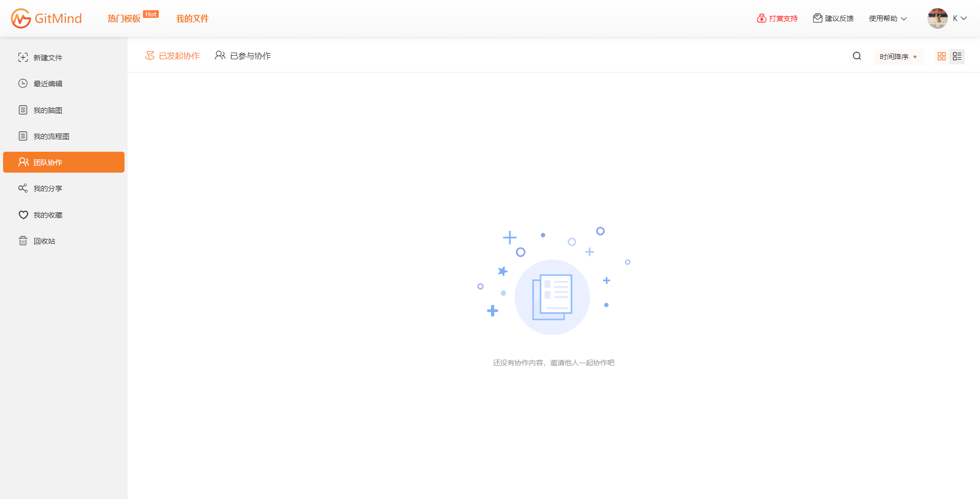This screenshot has width=980, height=499.
Task: Click the search magnifier icon
Action: point(857,56)
